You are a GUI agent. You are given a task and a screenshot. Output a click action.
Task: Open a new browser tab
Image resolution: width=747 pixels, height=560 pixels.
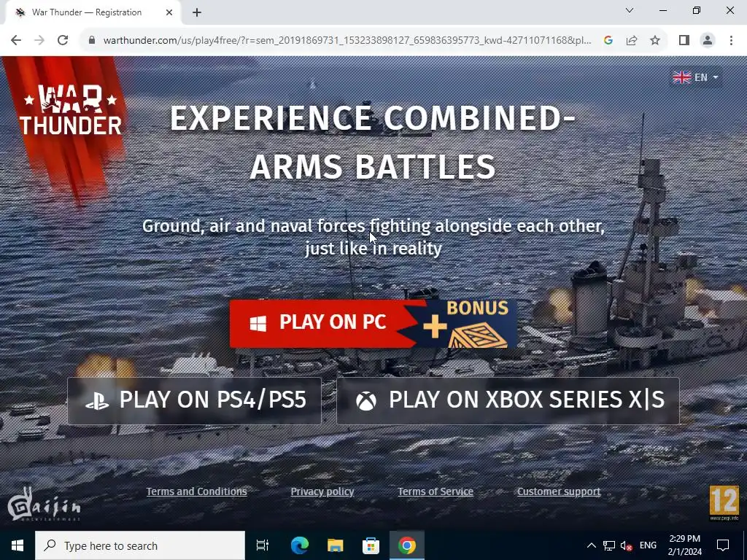[x=197, y=12]
